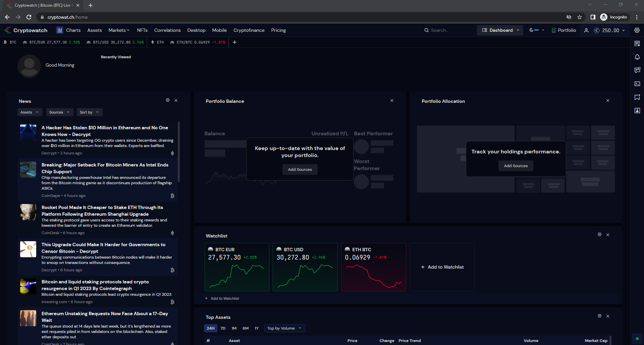Open the Mobile page

[x=219, y=30]
